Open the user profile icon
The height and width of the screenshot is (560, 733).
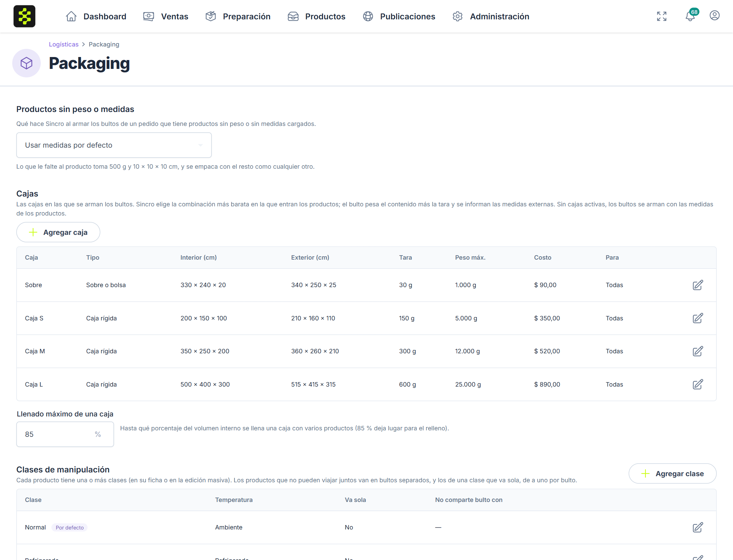coord(714,16)
